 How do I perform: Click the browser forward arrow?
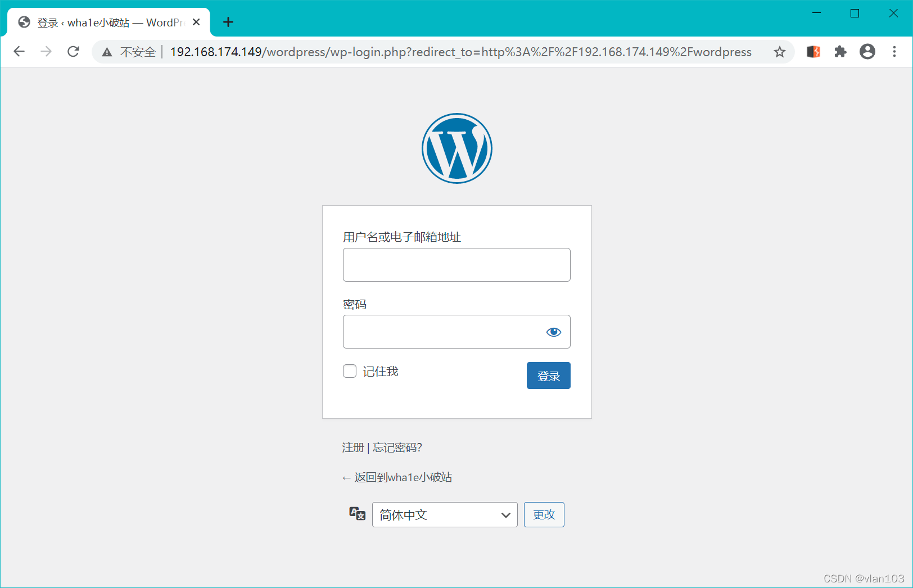point(46,52)
